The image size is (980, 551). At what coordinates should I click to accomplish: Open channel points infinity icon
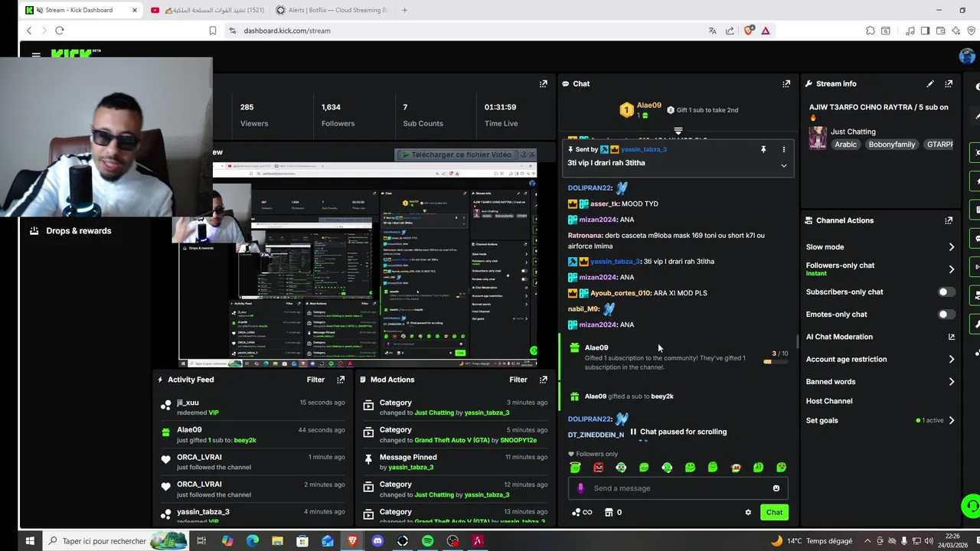(x=582, y=512)
